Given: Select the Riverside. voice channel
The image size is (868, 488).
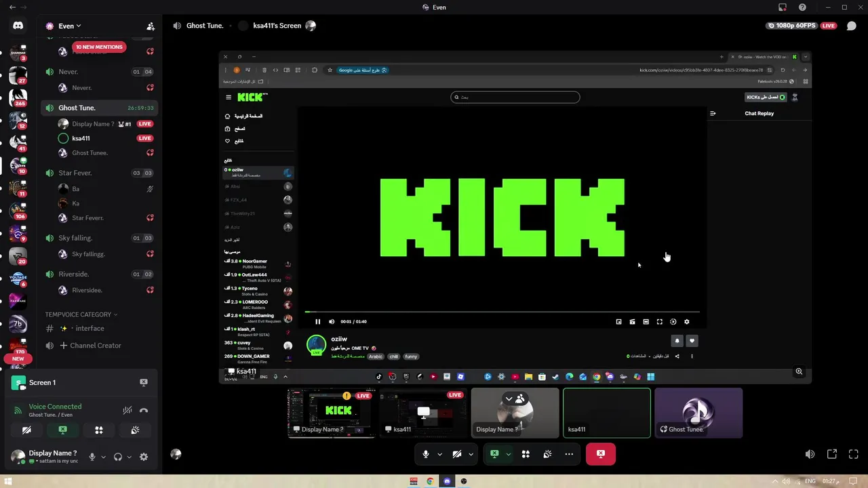Looking at the screenshot, I should (99, 274).
